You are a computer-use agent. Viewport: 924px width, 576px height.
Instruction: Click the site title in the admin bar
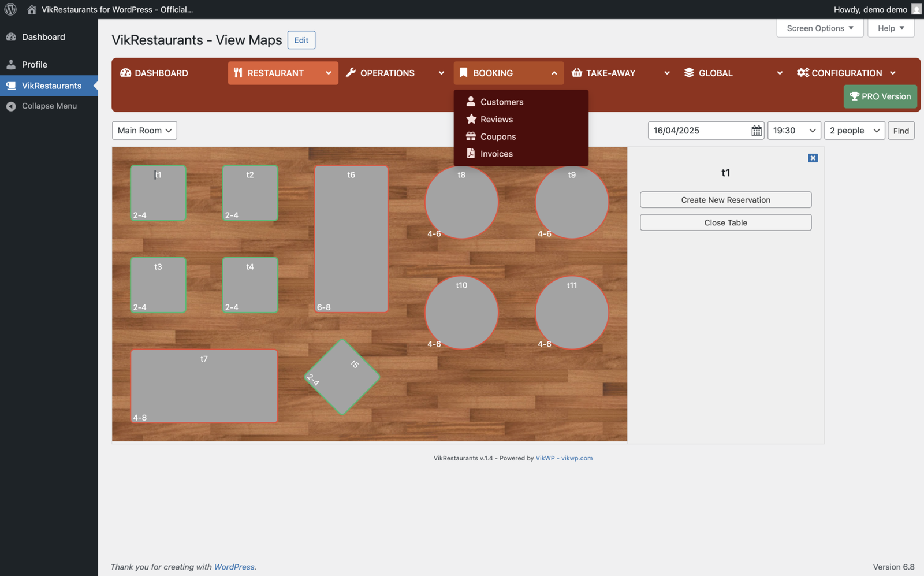point(117,9)
